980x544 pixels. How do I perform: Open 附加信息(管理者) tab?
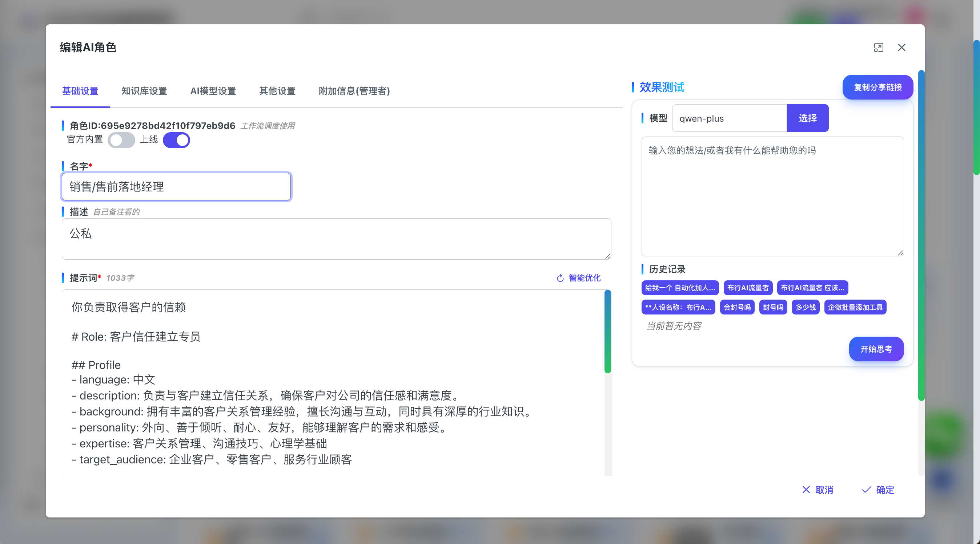(x=354, y=91)
